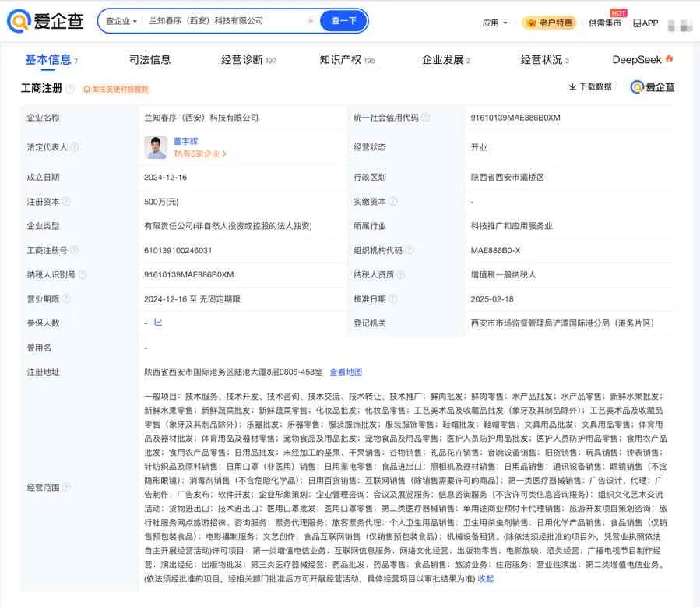Click the company name search input field

pyautogui.click(x=226, y=21)
